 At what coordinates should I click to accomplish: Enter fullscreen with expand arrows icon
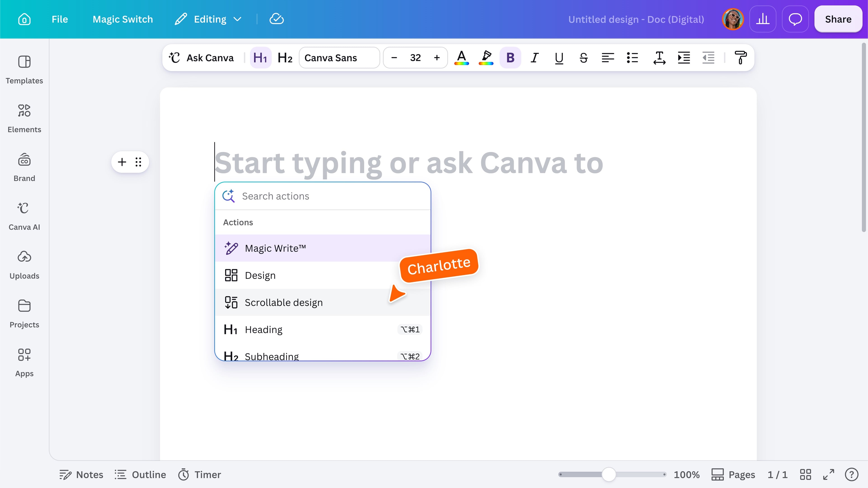point(829,474)
